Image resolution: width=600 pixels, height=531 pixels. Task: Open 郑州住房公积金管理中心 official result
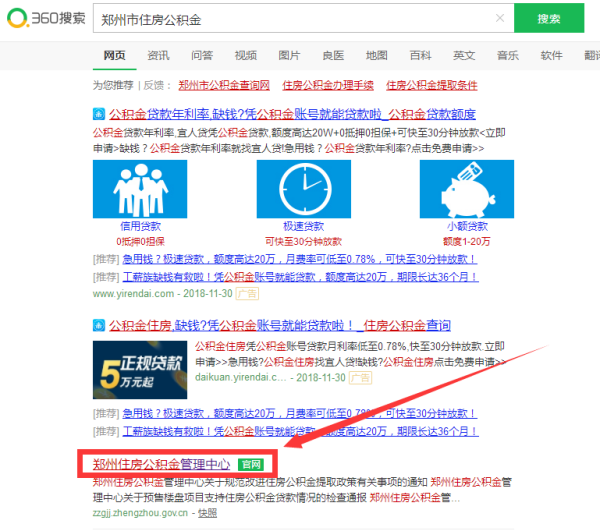tap(161, 464)
